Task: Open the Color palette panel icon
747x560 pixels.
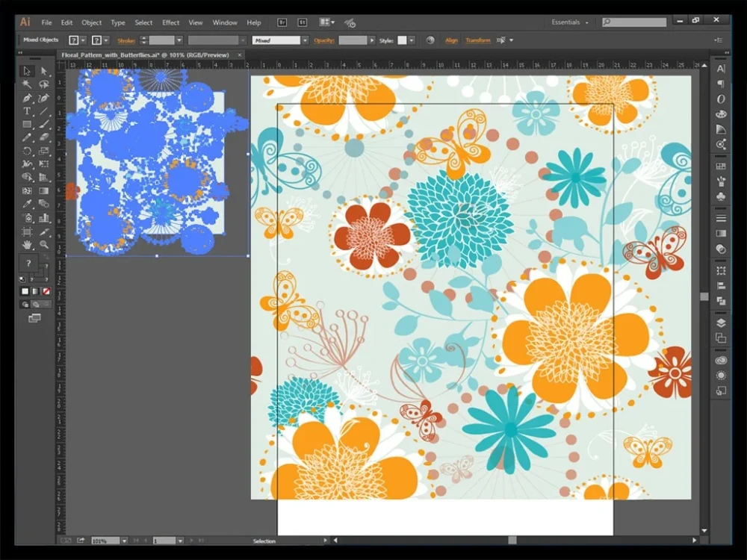Action: tap(721, 114)
